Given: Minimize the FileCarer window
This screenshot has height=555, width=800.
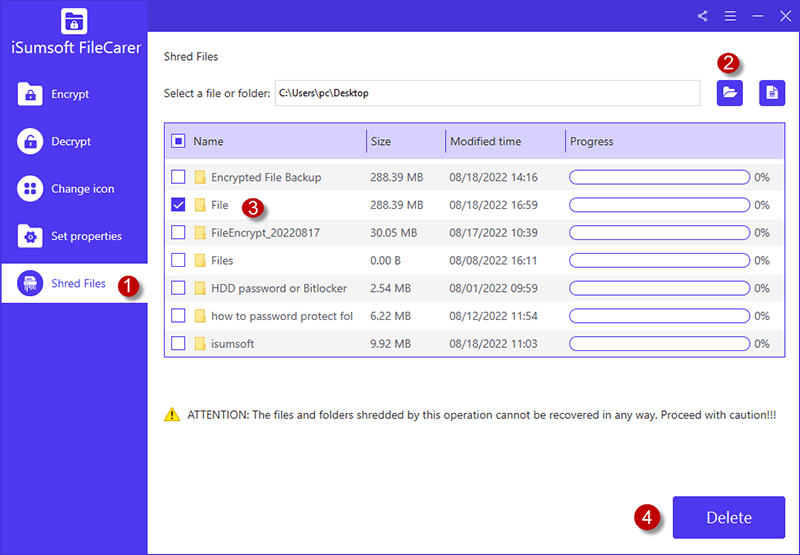Looking at the screenshot, I should [758, 16].
